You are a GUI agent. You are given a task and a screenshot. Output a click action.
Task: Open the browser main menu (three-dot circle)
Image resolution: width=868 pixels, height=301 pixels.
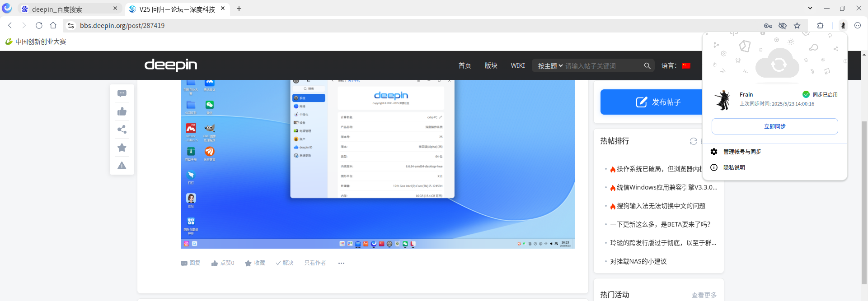858,26
